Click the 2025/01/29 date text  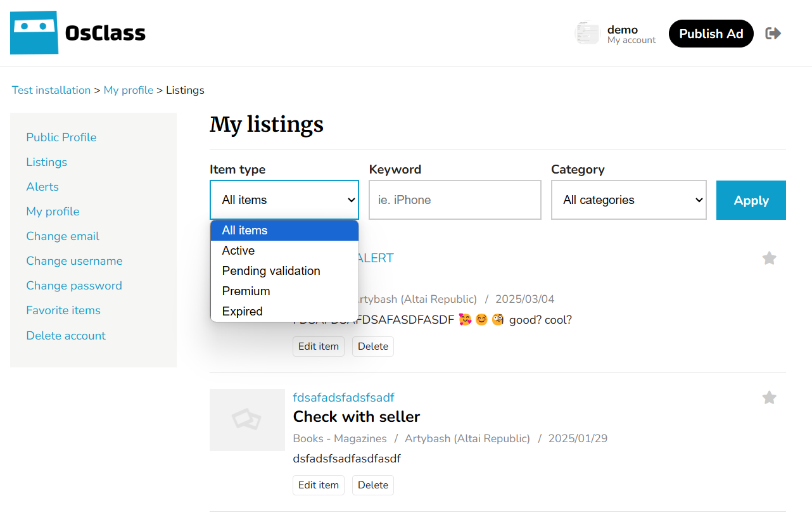[x=578, y=438]
